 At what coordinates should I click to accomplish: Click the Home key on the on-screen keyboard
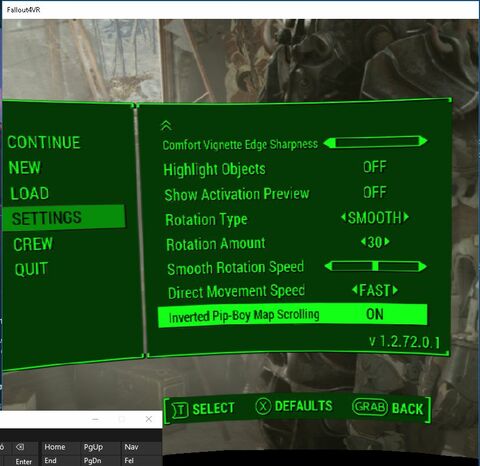point(55,447)
